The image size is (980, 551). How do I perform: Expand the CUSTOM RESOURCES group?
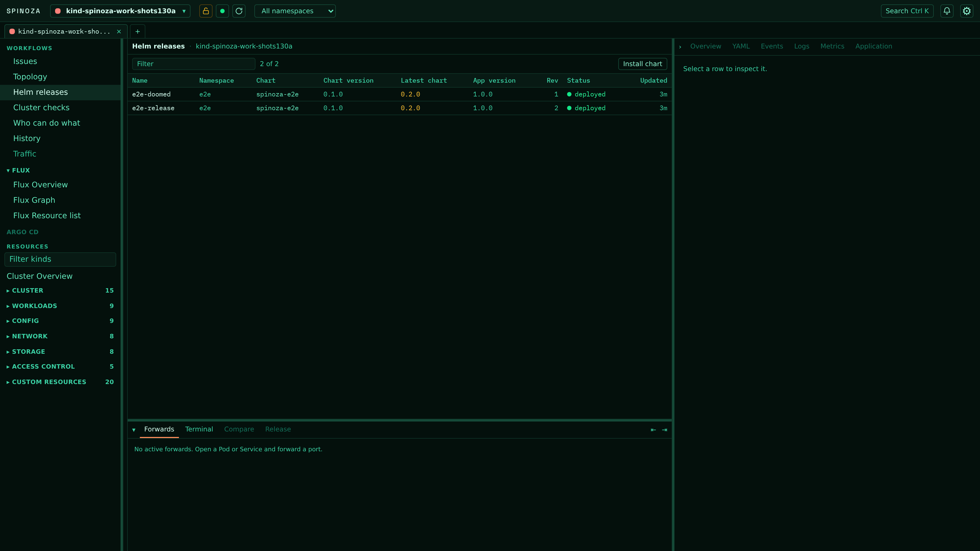pos(60,382)
